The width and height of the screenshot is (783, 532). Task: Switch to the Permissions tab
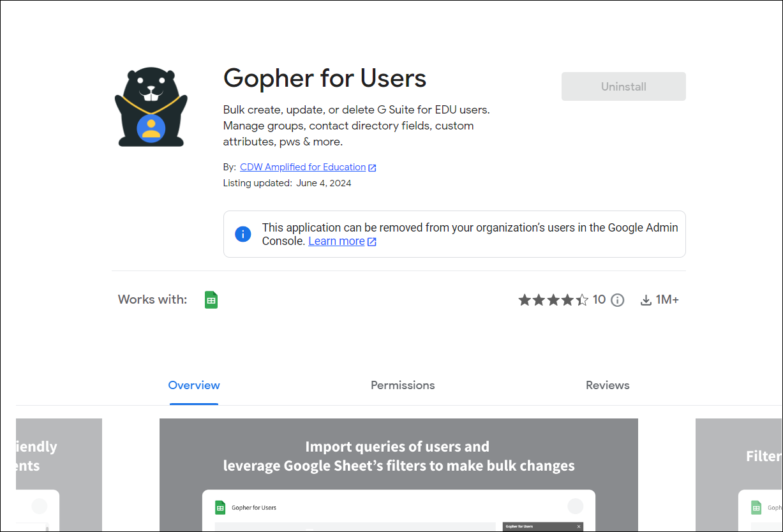pos(403,385)
